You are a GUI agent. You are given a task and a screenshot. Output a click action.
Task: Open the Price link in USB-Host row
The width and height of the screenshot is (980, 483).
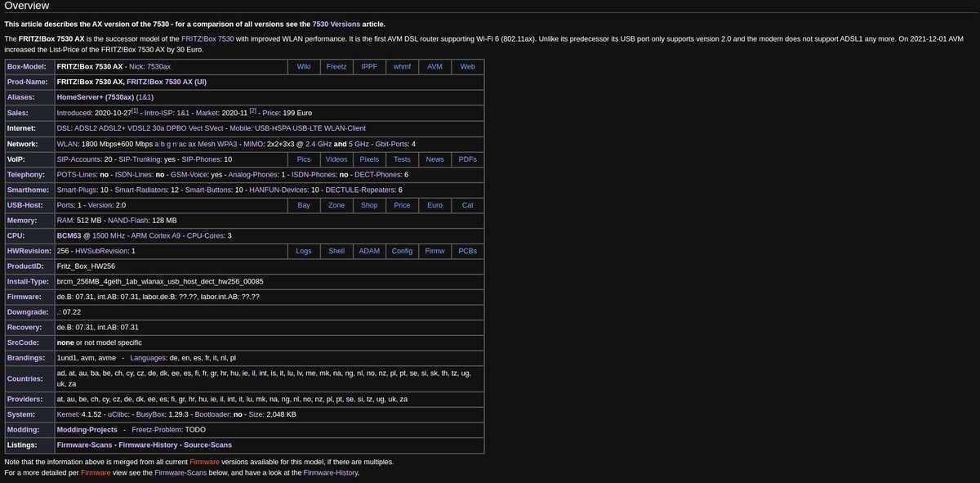point(402,205)
